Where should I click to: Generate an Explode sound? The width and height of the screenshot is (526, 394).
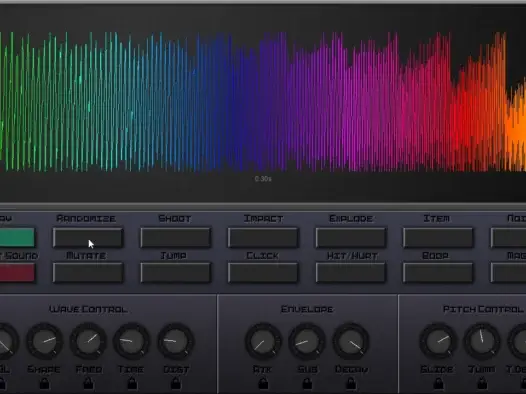point(351,238)
